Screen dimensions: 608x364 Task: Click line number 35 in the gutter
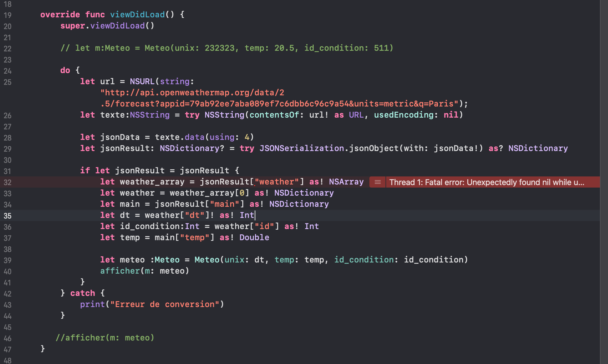tap(7, 216)
